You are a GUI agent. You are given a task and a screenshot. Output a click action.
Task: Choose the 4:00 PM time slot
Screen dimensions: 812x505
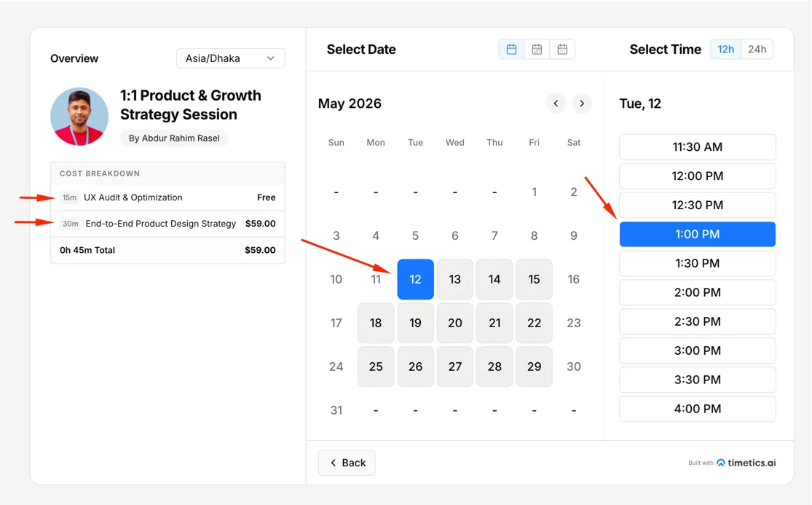coord(698,409)
